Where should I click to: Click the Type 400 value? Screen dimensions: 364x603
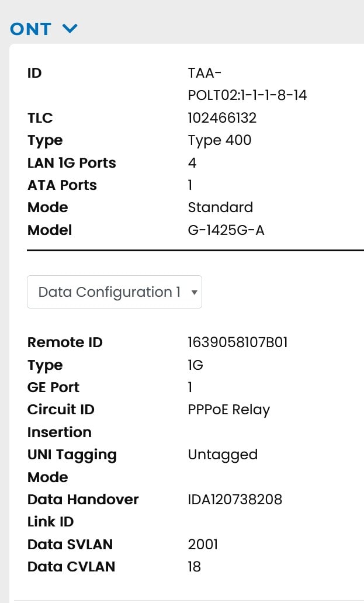click(219, 140)
